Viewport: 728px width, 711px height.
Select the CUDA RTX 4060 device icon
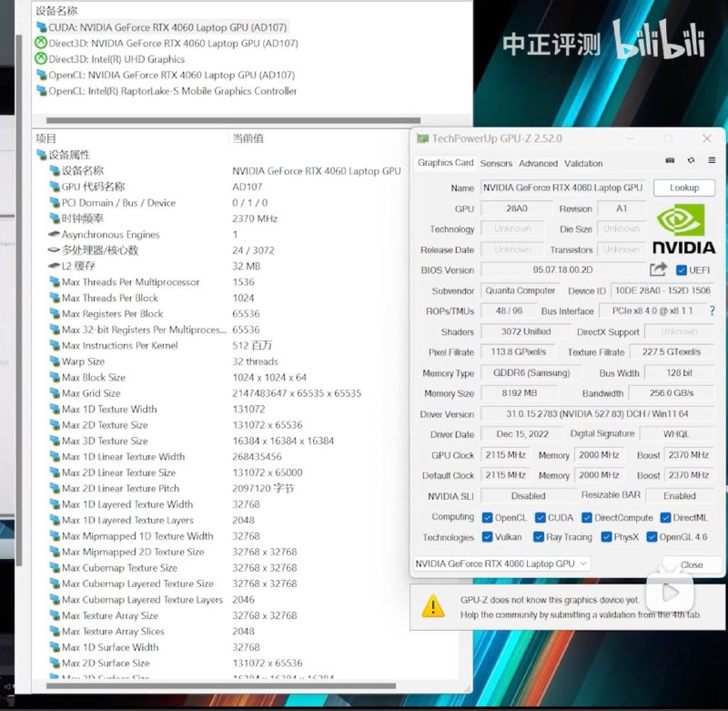coord(41,27)
